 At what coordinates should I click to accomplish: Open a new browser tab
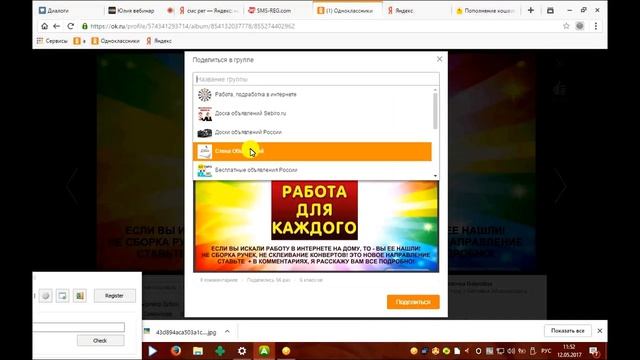[x=531, y=10]
